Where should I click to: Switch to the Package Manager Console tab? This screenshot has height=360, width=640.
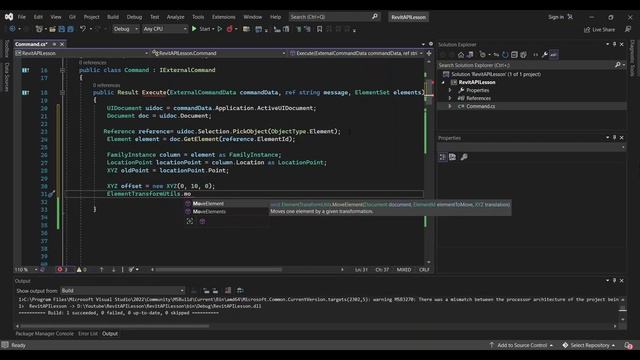(x=44, y=333)
